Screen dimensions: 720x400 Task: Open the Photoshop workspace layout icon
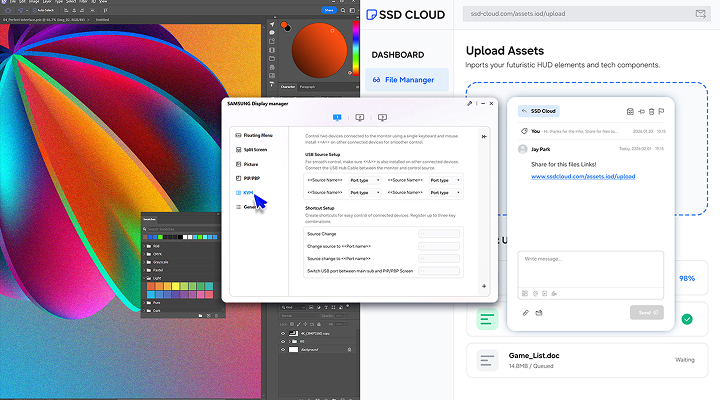click(x=353, y=10)
